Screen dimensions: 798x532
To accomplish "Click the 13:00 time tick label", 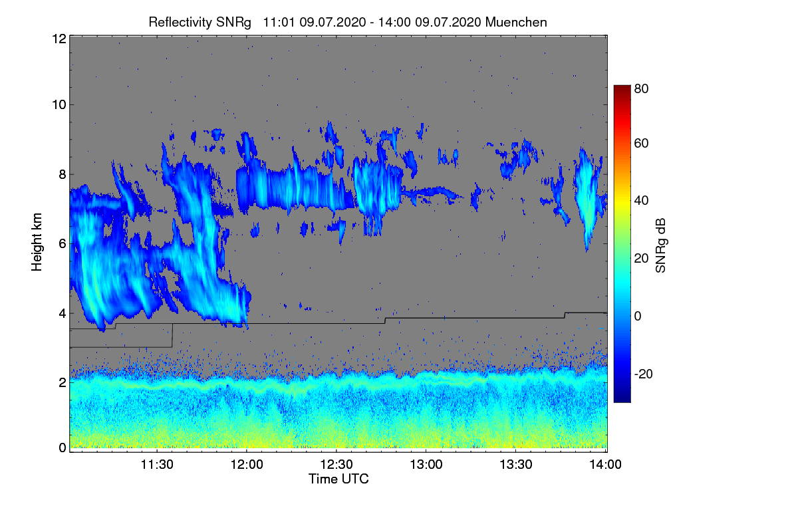I will click(x=426, y=465).
